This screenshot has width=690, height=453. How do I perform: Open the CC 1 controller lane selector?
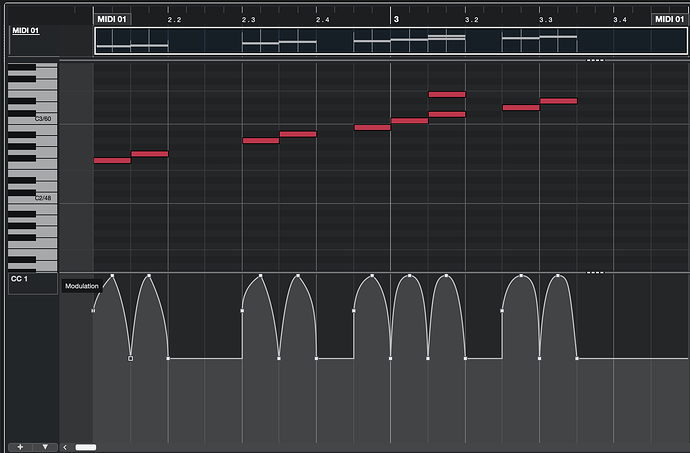33,284
